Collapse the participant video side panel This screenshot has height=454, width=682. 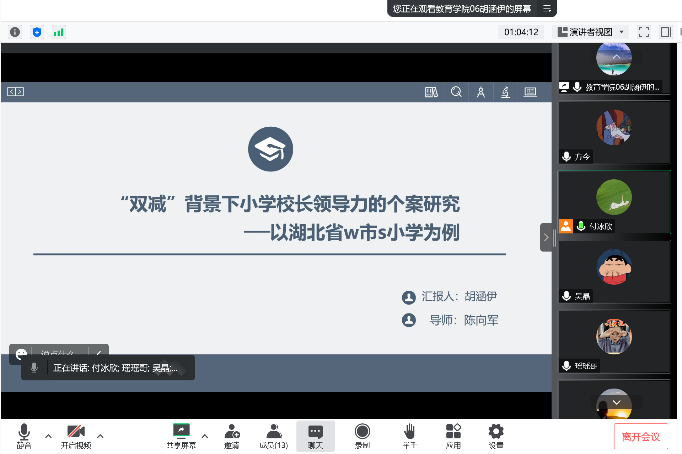[546, 237]
